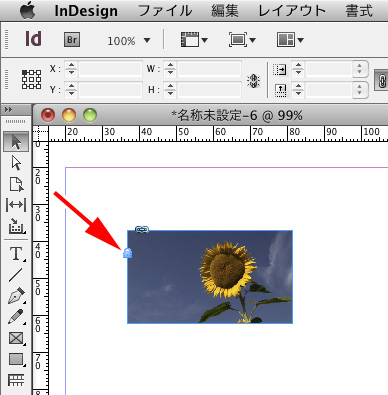
Task: Expand the View Options dropdown
Action: click(x=194, y=40)
